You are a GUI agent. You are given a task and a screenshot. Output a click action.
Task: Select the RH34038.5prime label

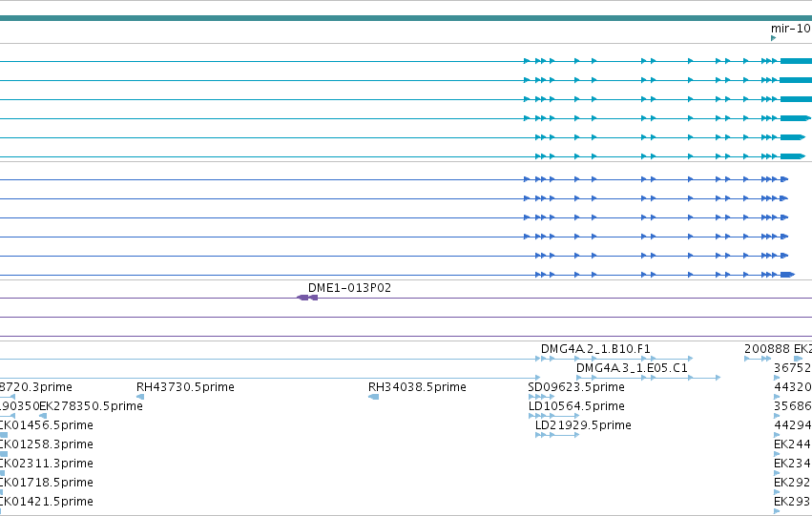(417, 386)
